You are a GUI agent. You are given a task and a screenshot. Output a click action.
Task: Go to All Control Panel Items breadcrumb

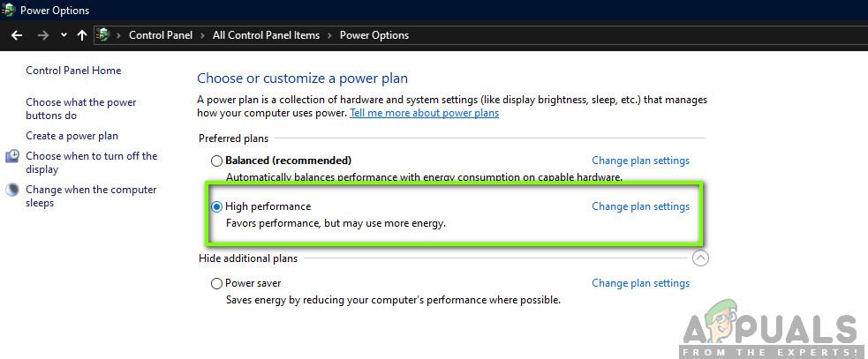[x=268, y=35]
